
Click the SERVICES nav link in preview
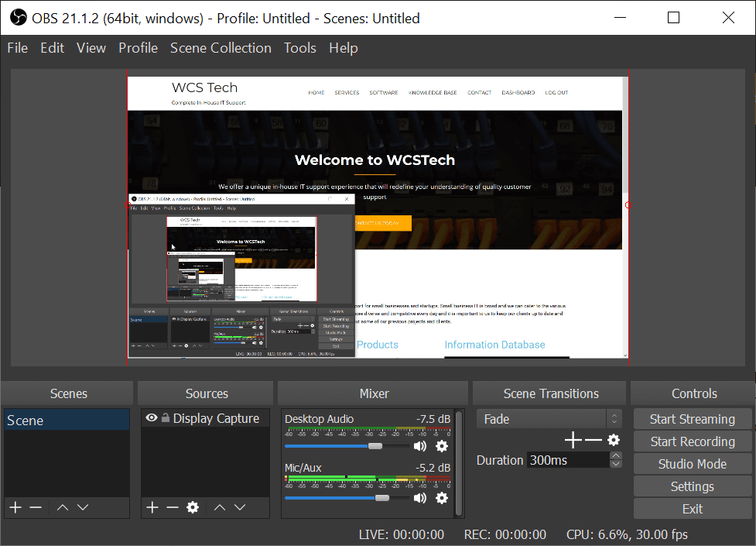(x=347, y=93)
